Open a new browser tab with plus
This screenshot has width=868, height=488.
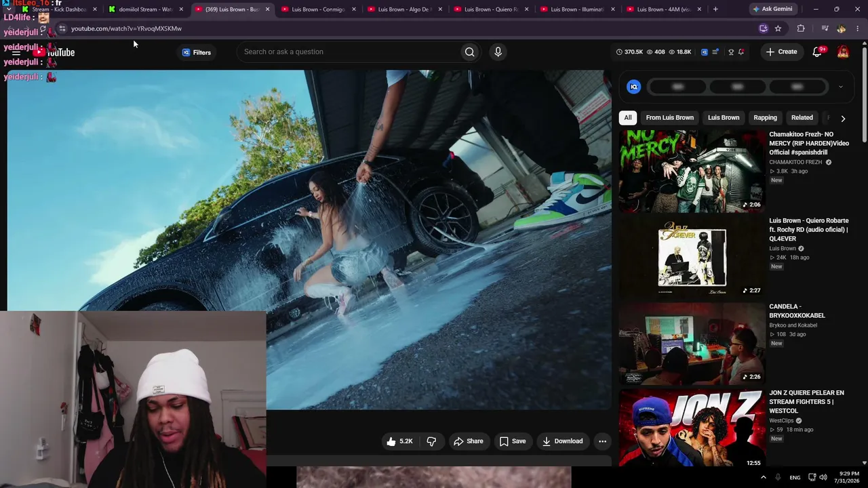point(715,9)
